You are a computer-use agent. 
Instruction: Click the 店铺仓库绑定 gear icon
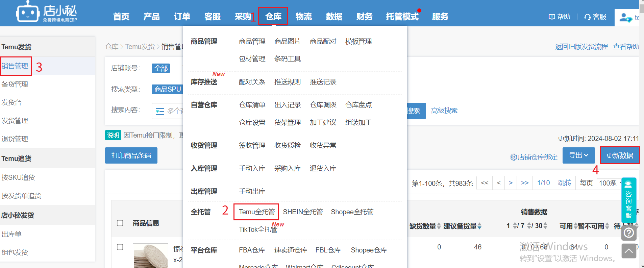514,157
